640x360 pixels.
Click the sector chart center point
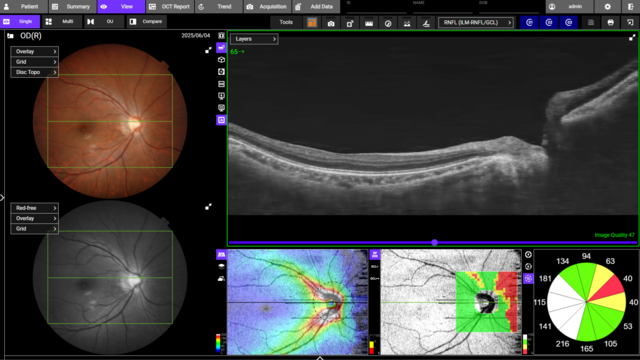(x=587, y=302)
